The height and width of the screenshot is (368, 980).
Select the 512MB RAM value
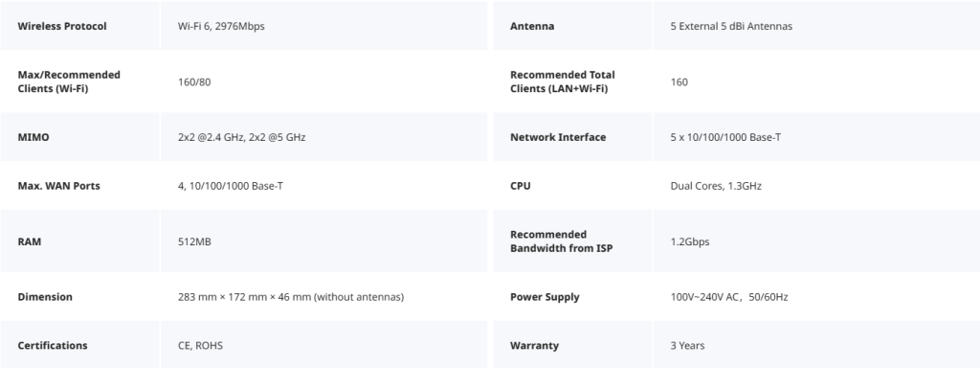click(x=194, y=241)
